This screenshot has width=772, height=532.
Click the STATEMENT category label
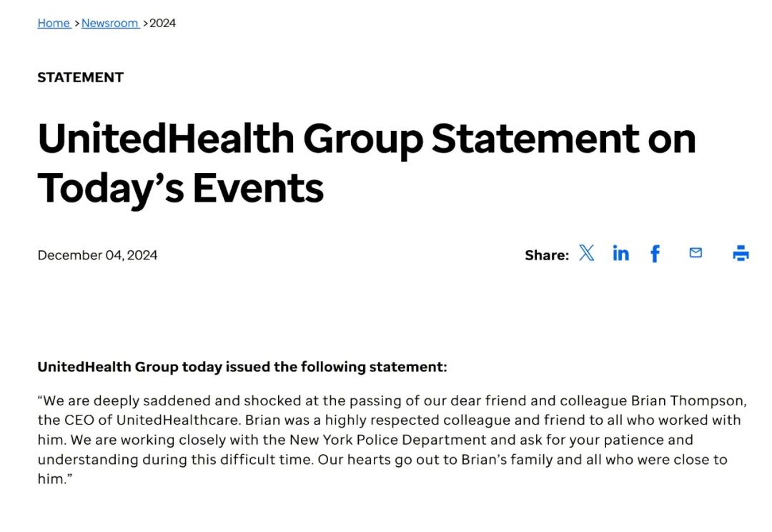[80, 77]
